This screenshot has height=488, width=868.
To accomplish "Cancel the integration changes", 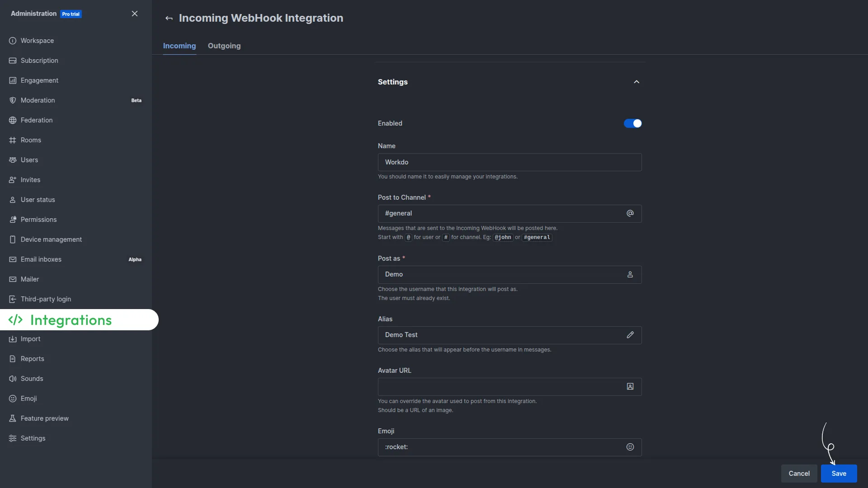I will pos(799,474).
